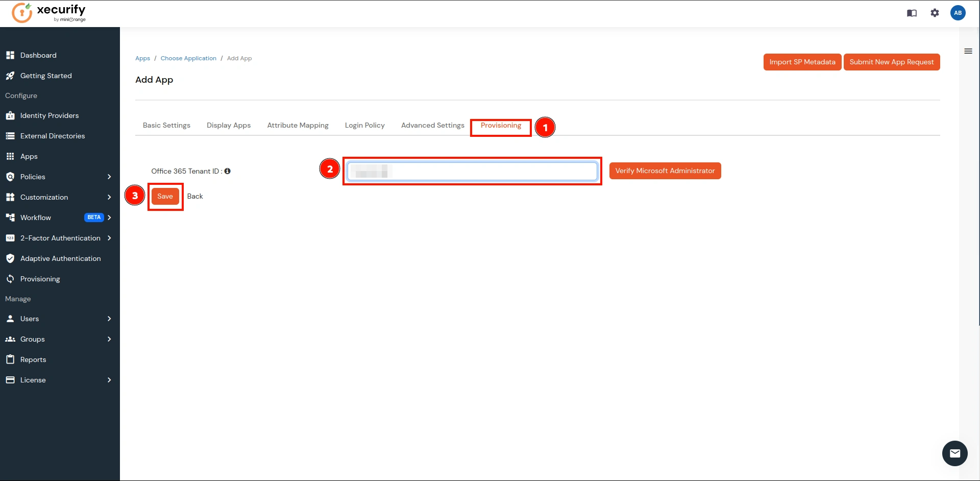
Task: Select the Getting Started rocket icon
Action: pos(10,76)
